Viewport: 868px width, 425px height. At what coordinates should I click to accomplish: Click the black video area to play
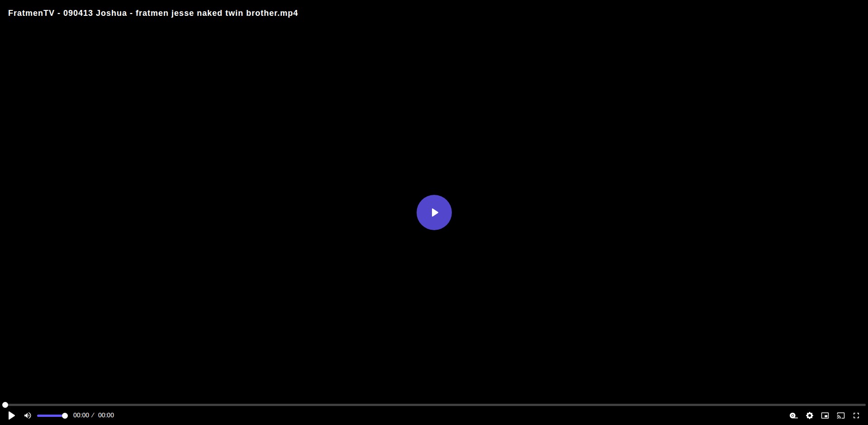click(x=434, y=113)
